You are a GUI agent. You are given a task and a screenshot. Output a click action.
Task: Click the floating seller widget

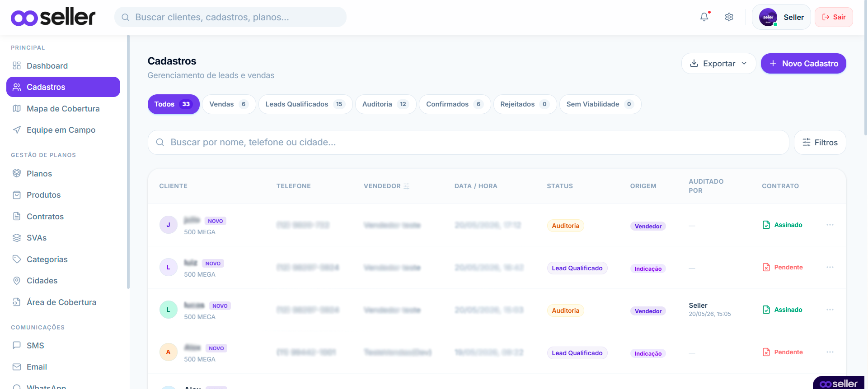(839, 383)
